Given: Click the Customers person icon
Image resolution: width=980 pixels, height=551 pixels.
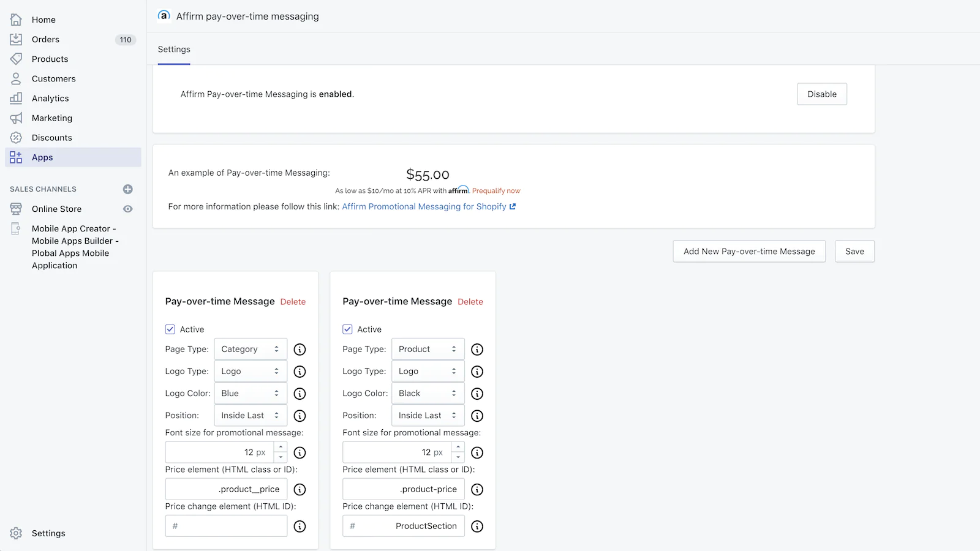Looking at the screenshot, I should 16,78.
